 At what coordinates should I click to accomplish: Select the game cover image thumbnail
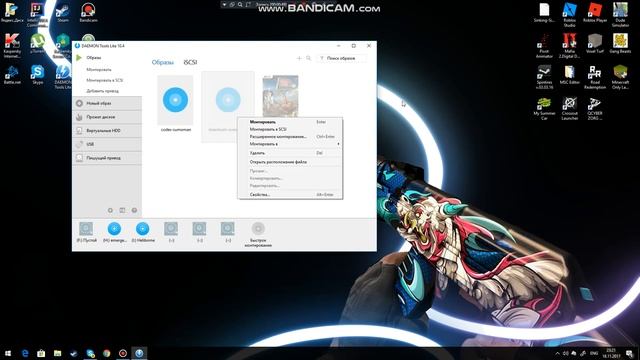coord(280,96)
